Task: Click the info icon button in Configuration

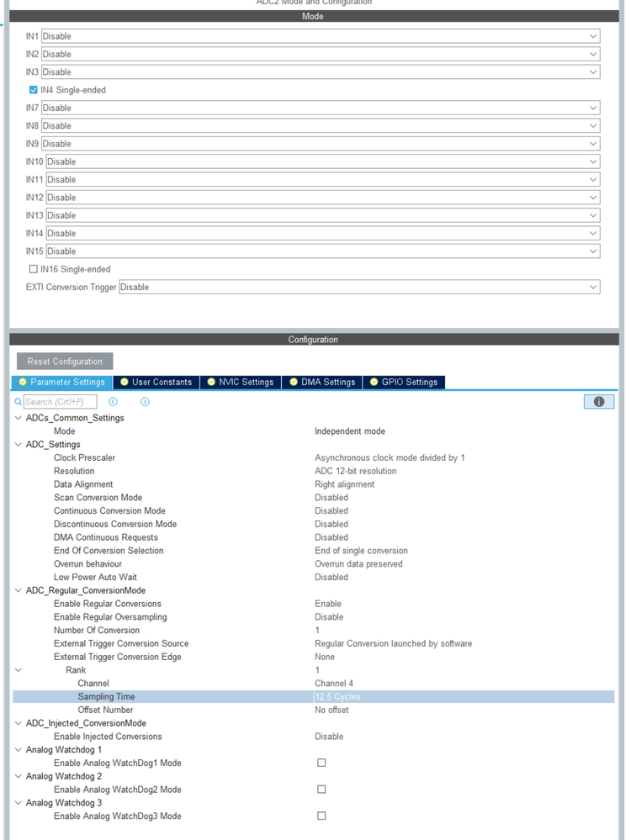Action: click(x=598, y=402)
